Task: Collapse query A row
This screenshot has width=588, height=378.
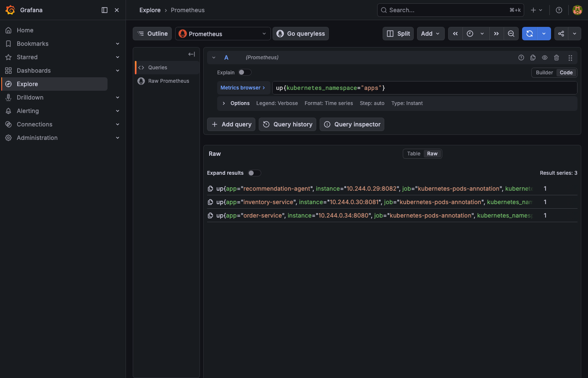Action: click(214, 58)
